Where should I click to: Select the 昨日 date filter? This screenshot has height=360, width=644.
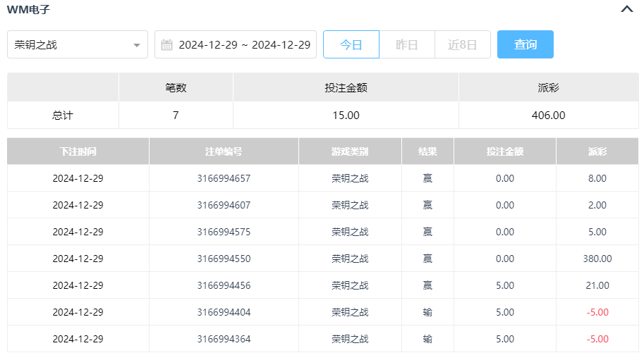click(x=407, y=44)
